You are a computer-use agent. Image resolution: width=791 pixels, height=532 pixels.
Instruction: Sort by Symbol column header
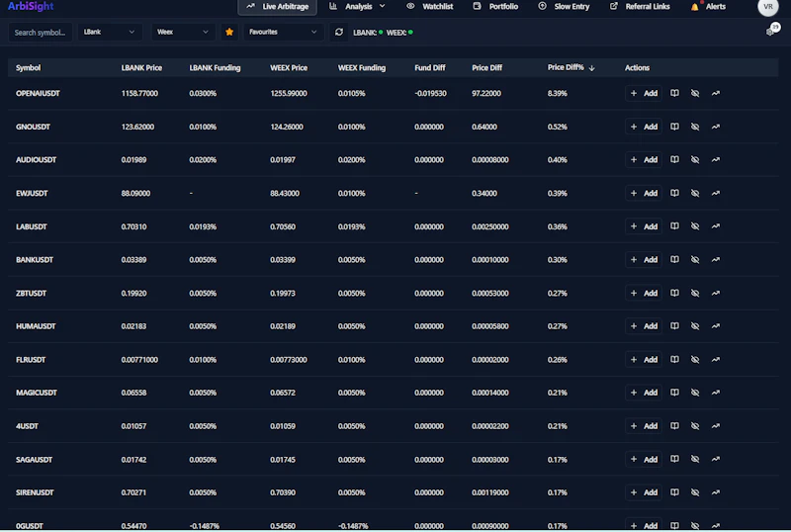point(29,67)
